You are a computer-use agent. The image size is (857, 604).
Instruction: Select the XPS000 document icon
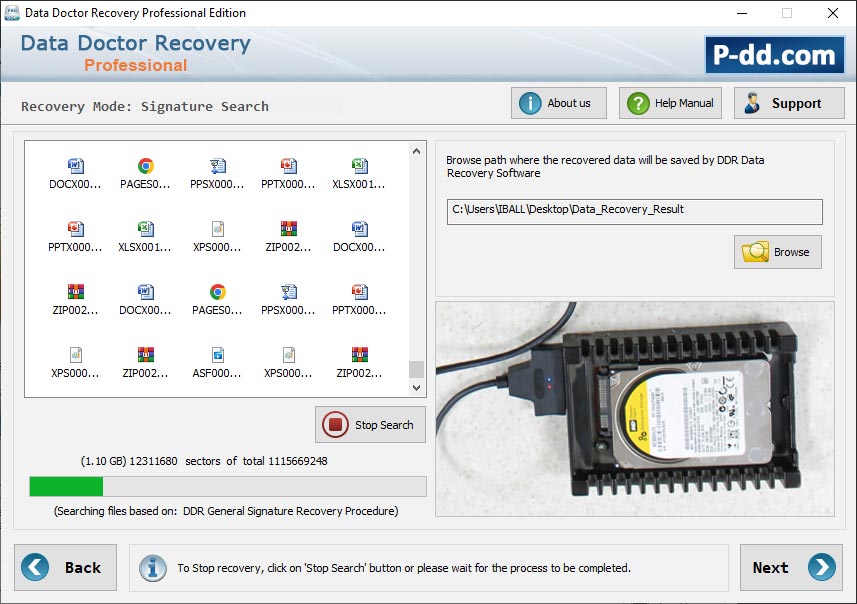point(217,237)
